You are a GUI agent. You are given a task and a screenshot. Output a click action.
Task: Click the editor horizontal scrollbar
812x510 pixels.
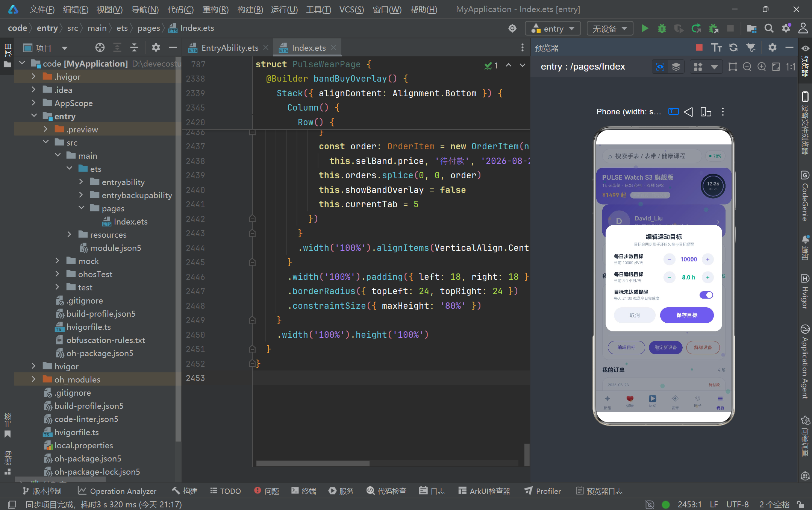(x=313, y=463)
